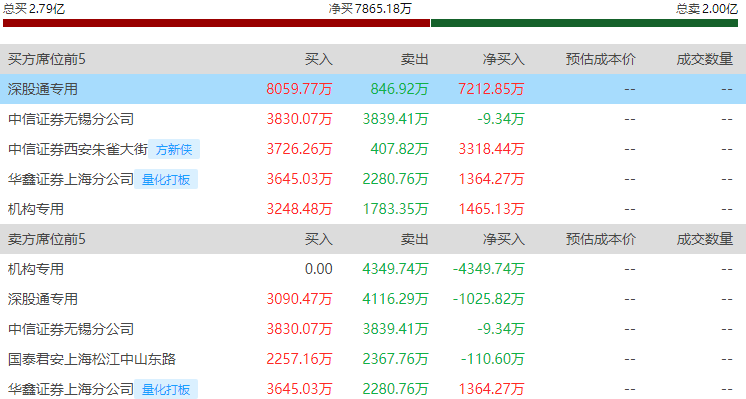This screenshot has height=399, width=746.
Task: Click the green total-sell portion of the bar
Action: click(584, 23)
